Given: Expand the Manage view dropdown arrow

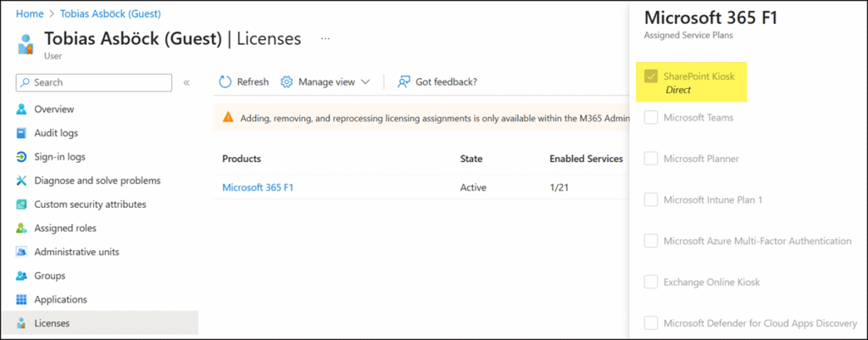Looking at the screenshot, I should coord(365,82).
